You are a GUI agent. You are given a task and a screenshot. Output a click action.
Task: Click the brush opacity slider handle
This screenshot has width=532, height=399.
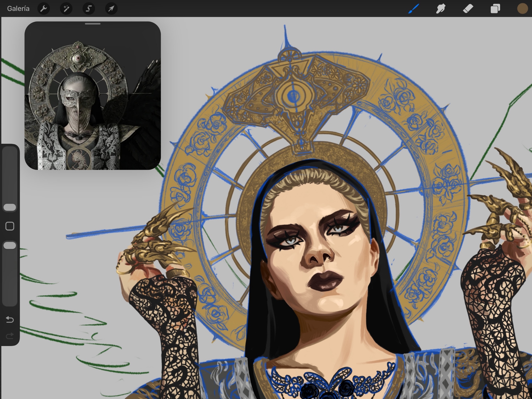coord(10,245)
